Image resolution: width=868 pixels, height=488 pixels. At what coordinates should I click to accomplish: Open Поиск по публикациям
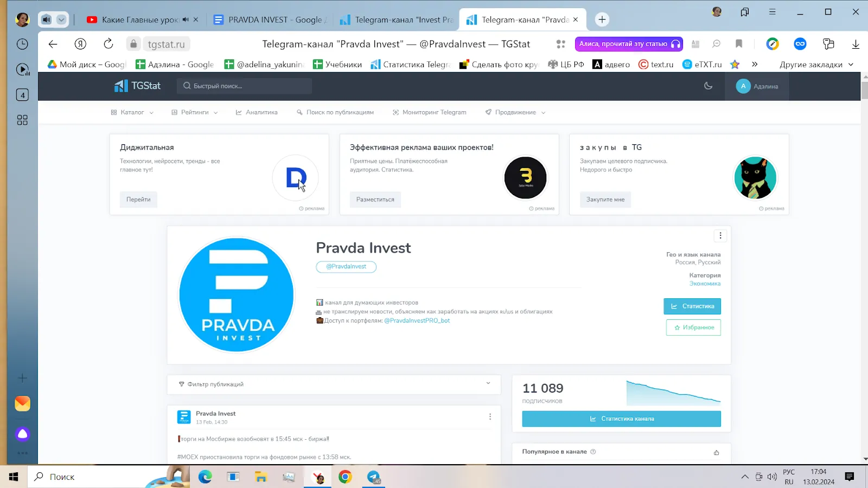pos(335,112)
